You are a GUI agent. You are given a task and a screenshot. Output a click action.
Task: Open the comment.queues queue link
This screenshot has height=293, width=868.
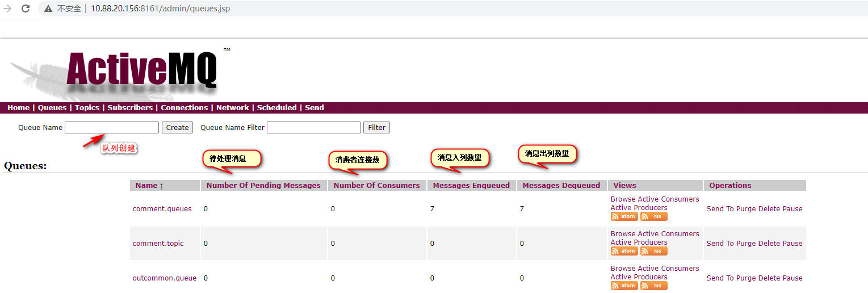162,209
